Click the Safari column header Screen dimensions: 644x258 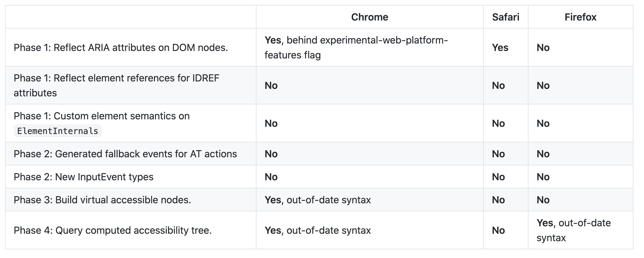coord(506,17)
